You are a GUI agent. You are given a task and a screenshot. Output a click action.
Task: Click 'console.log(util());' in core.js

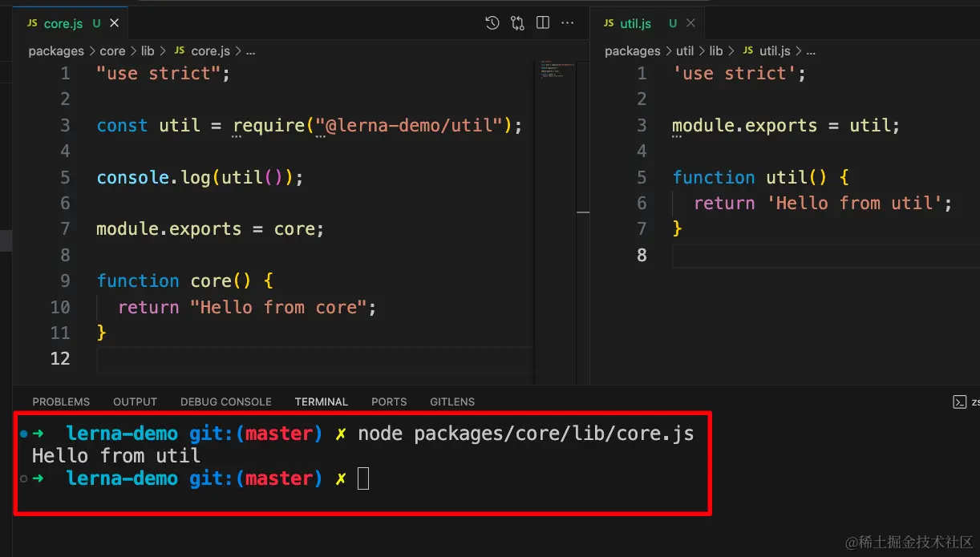pos(200,177)
